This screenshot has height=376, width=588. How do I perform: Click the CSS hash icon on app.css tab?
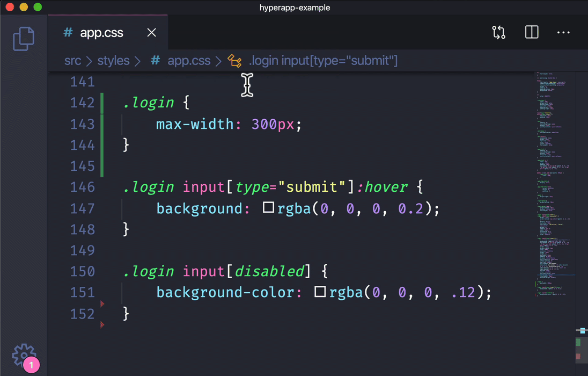(x=68, y=33)
